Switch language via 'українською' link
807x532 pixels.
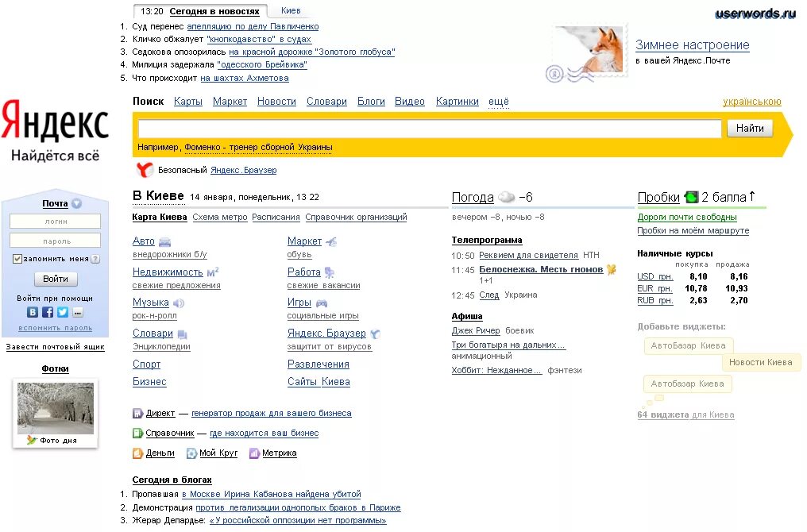pyautogui.click(x=752, y=102)
